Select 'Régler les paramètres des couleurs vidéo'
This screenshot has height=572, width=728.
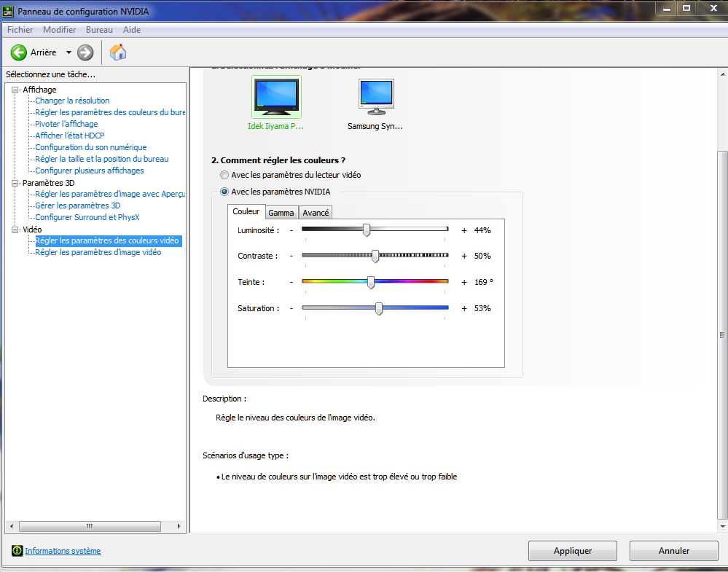tap(107, 240)
